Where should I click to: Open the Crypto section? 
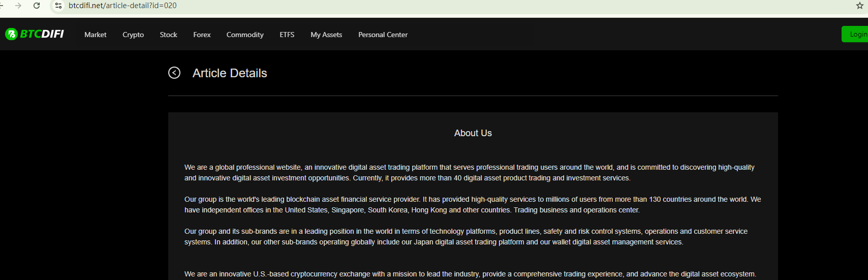click(133, 35)
